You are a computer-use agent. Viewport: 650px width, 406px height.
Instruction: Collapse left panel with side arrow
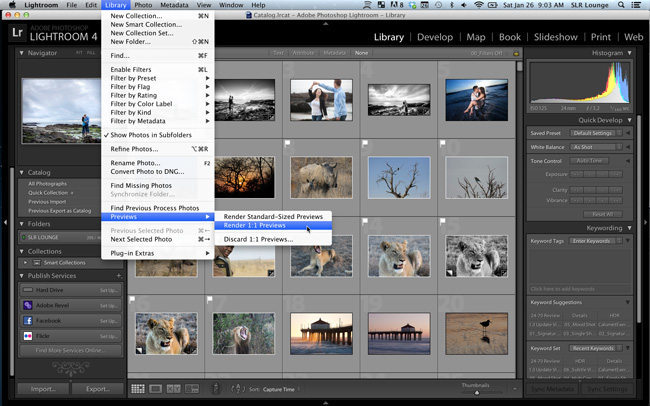click(x=5, y=223)
